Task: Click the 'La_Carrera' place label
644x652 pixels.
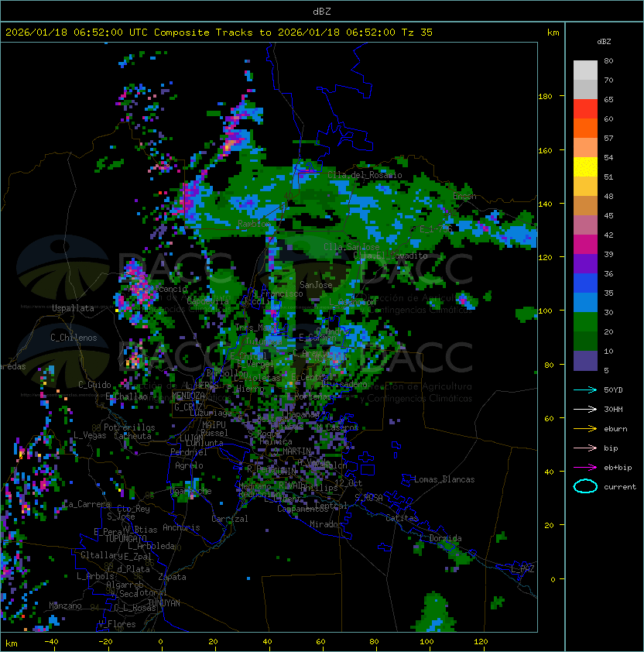Action: pos(87,504)
